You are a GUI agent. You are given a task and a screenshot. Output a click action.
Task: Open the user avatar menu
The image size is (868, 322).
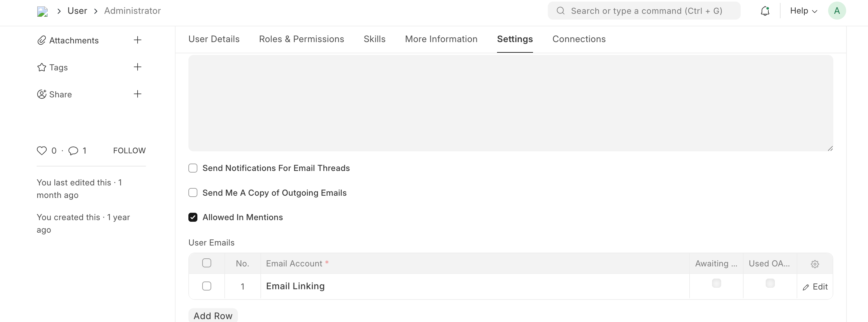pyautogui.click(x=837, y=11)
